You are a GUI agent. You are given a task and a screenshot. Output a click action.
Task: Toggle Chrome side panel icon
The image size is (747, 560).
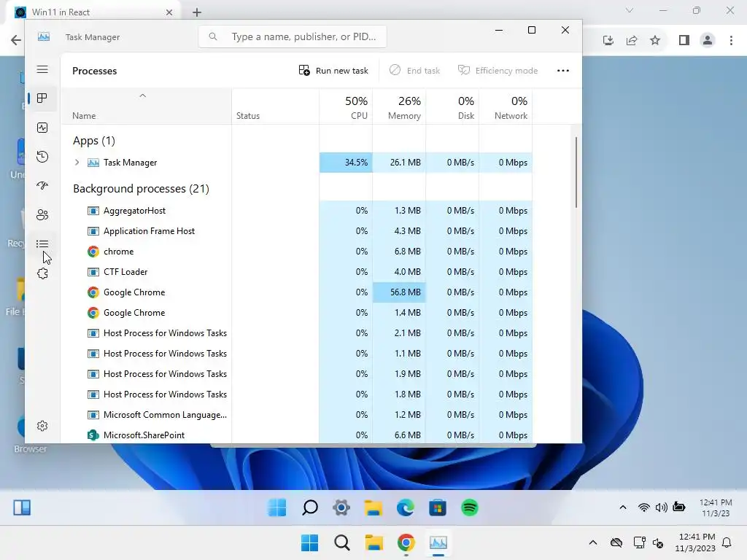pos(684,41)
